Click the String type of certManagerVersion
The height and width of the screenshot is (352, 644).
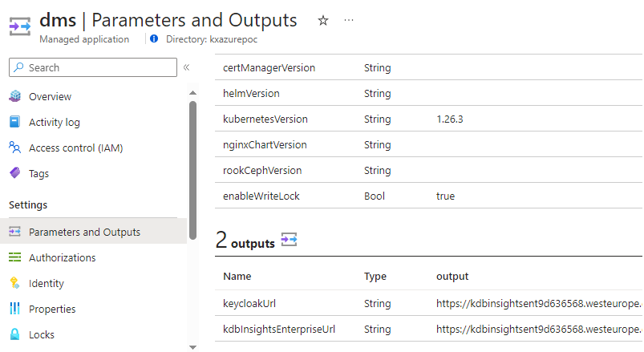(378, 68)
